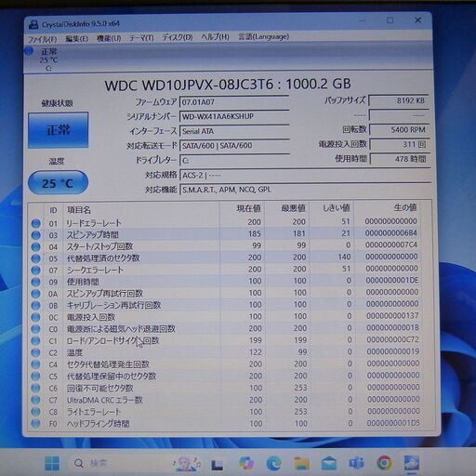Select the row name ヘッドフライング時間
This screenshot has height=476, width=476.
(x=98, y=424)
